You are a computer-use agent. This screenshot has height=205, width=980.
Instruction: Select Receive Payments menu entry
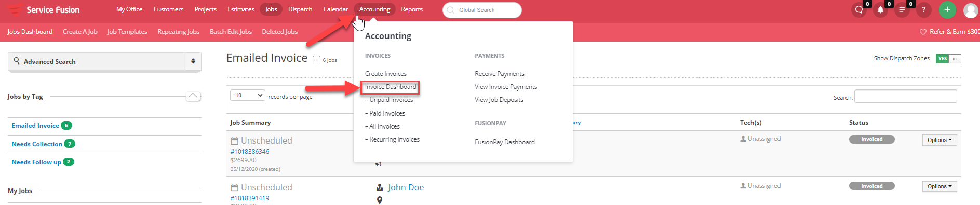click(x=500, y=74)
